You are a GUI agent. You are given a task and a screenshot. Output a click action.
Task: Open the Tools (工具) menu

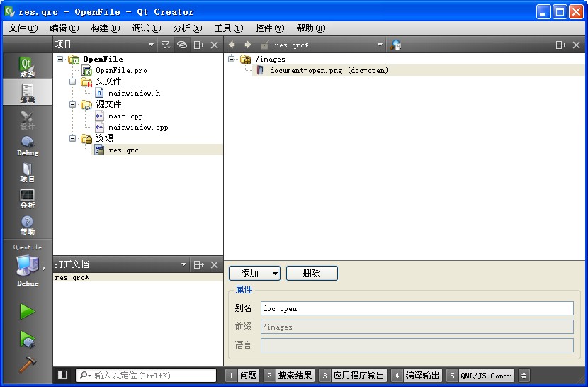229,28
